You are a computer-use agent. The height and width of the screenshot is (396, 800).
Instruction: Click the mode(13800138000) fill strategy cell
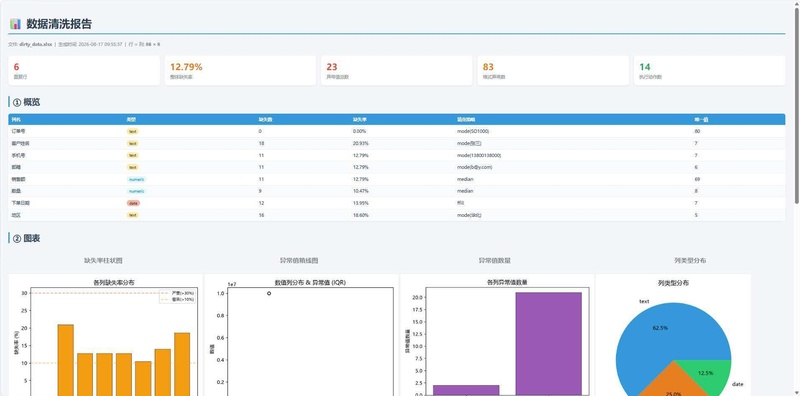click(x=479, y=155)
